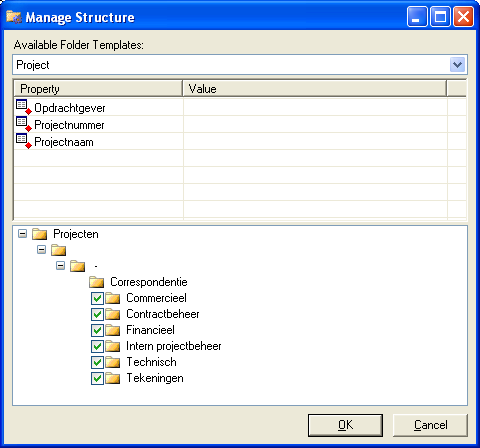Viewport: 480px width, 448px height.
Task: Click the Property column header
Action: point(98,89)
